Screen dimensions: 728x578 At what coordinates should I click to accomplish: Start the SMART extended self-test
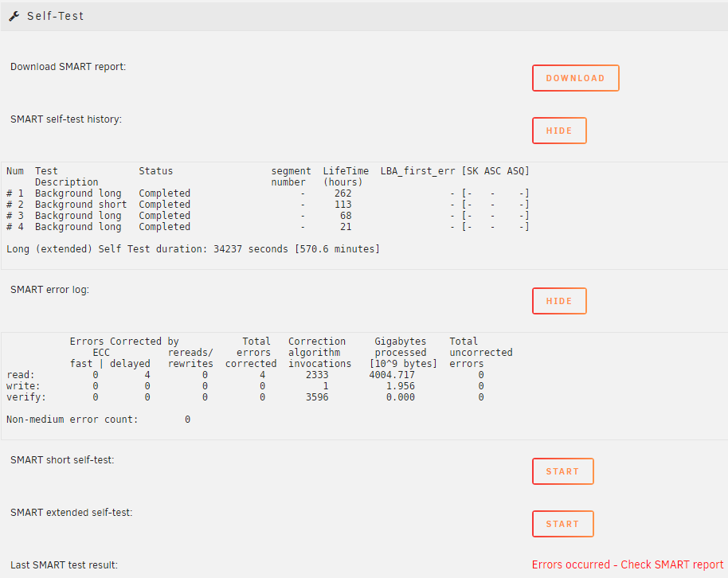(562, 524)
